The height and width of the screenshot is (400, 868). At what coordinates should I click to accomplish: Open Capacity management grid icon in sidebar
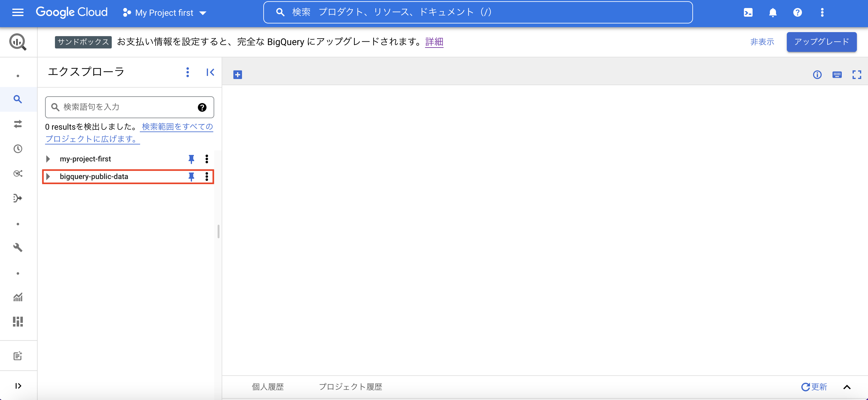point(18,322)
